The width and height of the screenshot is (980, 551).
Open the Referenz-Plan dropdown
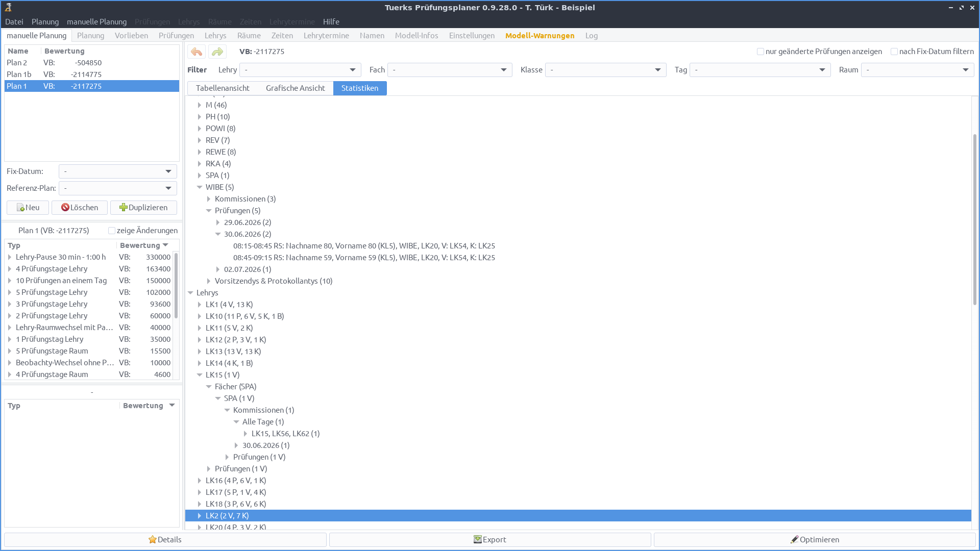click(168, 188)
